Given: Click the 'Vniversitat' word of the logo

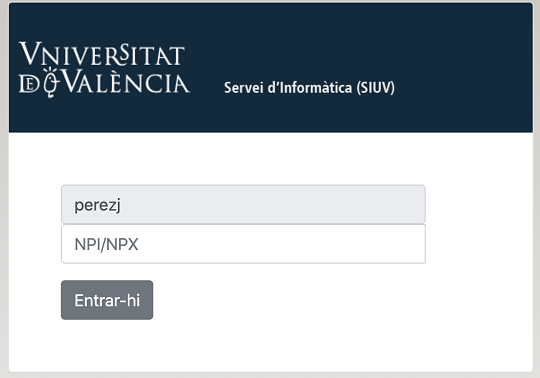Looking at the screenshot, I should 102,54.
